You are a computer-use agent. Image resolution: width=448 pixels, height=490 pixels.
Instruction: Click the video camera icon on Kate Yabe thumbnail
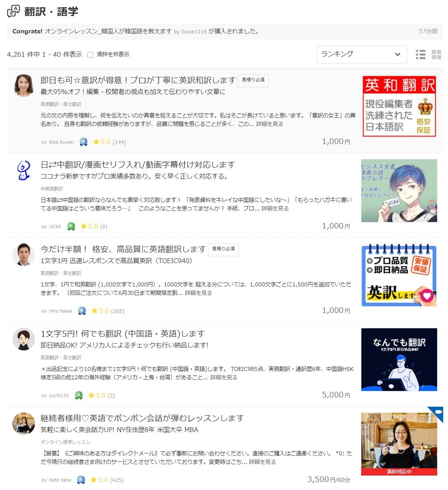[438, 412]
